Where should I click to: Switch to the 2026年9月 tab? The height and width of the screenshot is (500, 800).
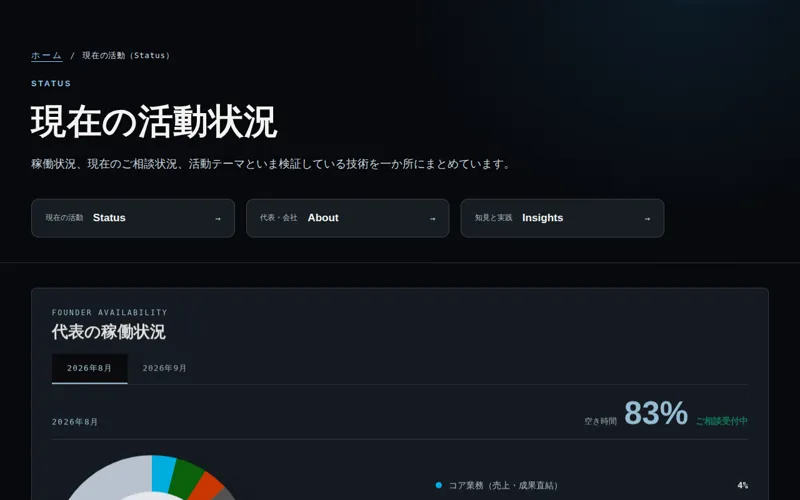pyautogui.click(x=164, y=368)
